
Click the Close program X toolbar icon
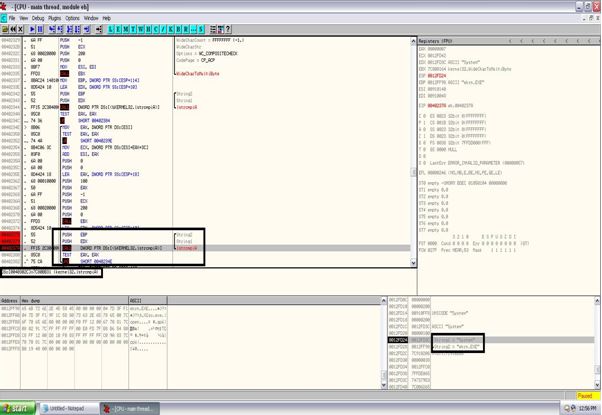(x=20, y=29)
